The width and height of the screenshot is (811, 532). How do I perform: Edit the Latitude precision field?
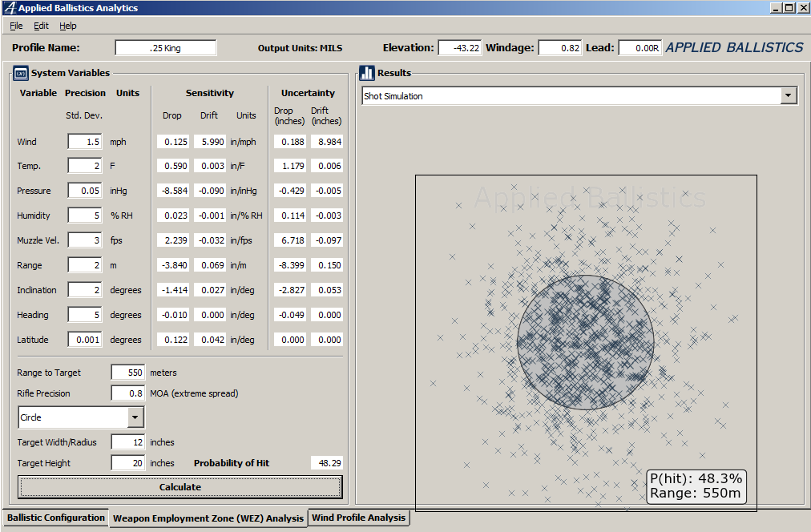coord(85,340)
